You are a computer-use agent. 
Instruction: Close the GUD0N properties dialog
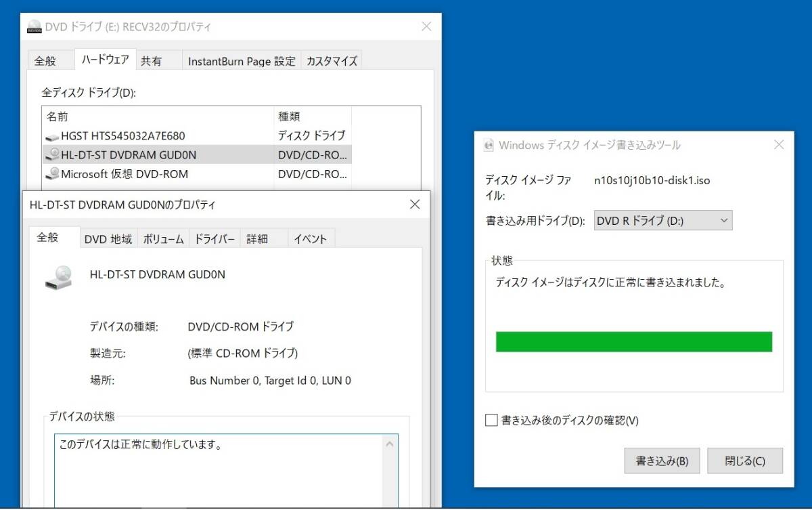coord(415,205)
